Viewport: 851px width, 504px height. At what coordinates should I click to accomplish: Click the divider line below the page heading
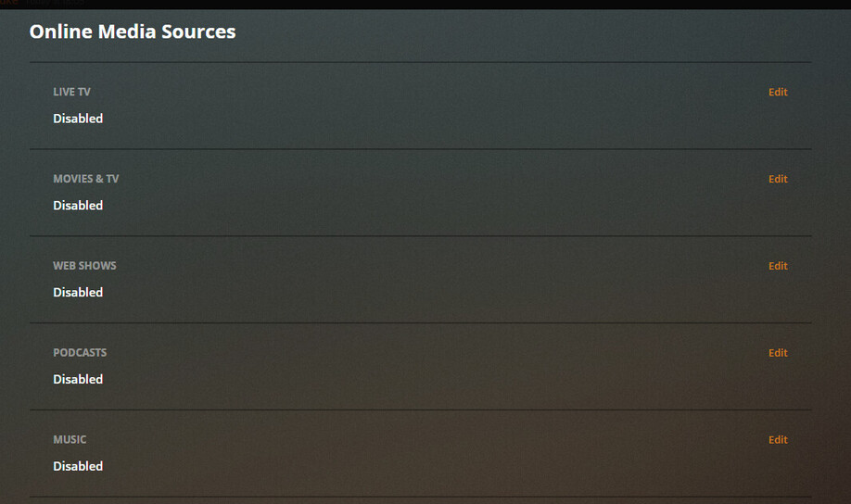(421, 62)
